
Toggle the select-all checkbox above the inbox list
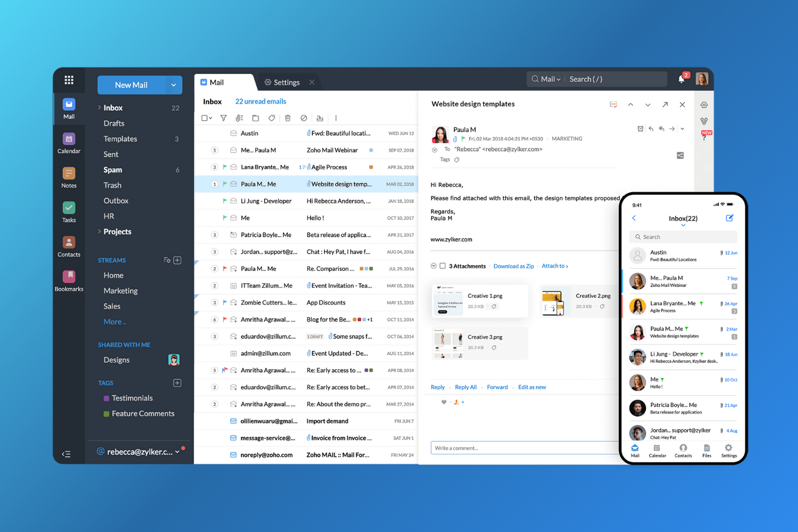[x=205, y=118]
